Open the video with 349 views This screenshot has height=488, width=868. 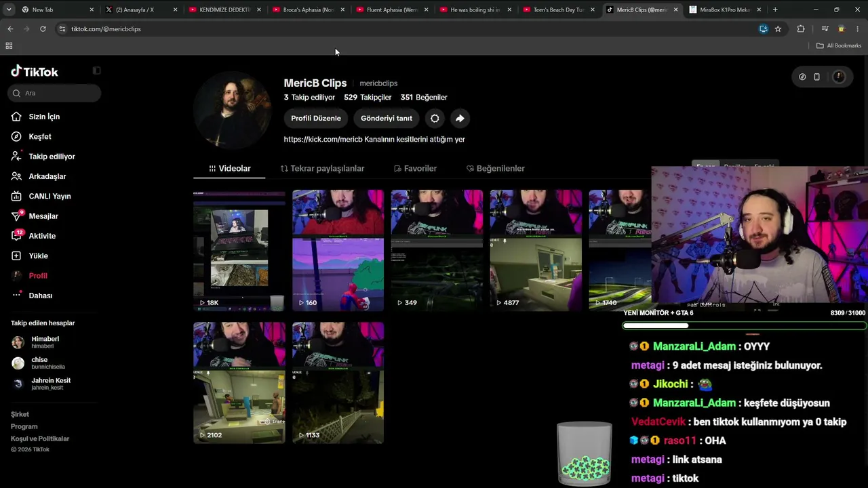[x=437, y=250]
